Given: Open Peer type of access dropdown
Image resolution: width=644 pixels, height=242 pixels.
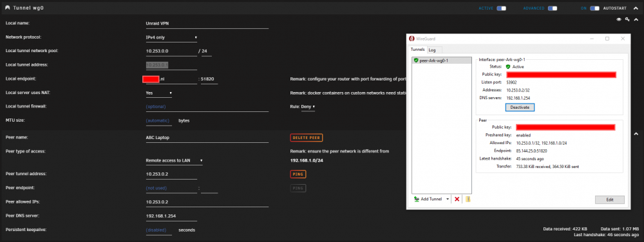Looking at the screenshot, I should click(174, 160).
